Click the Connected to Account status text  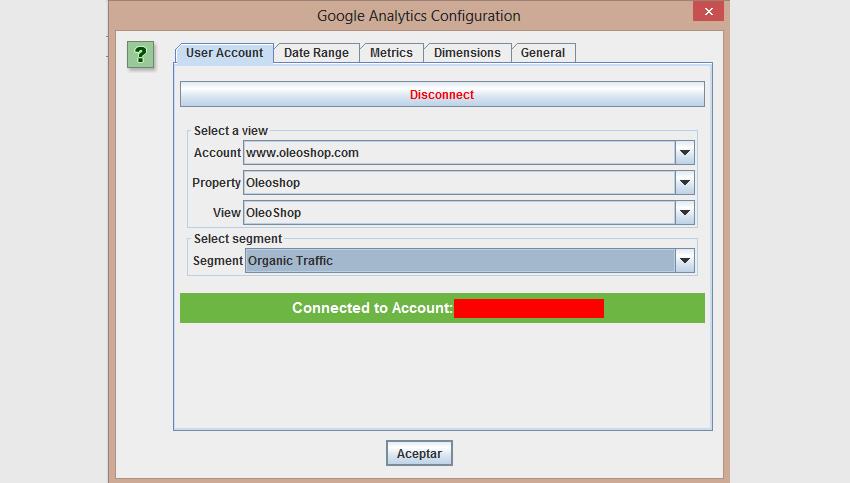tap(372, 308)
